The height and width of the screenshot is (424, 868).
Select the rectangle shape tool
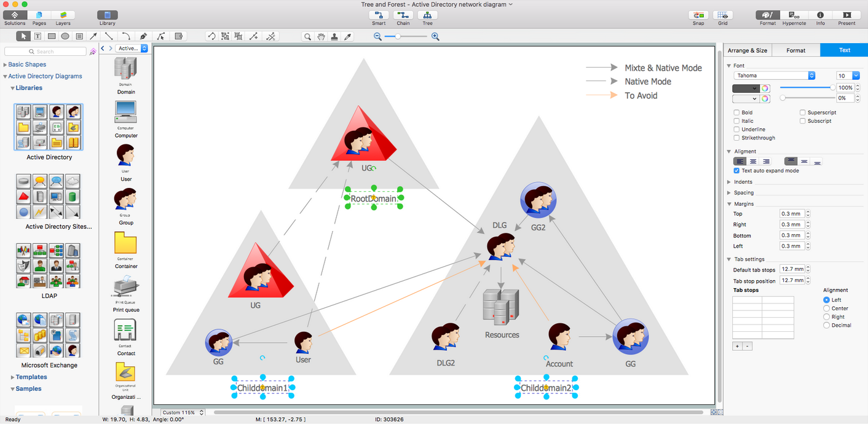point(52,36)
